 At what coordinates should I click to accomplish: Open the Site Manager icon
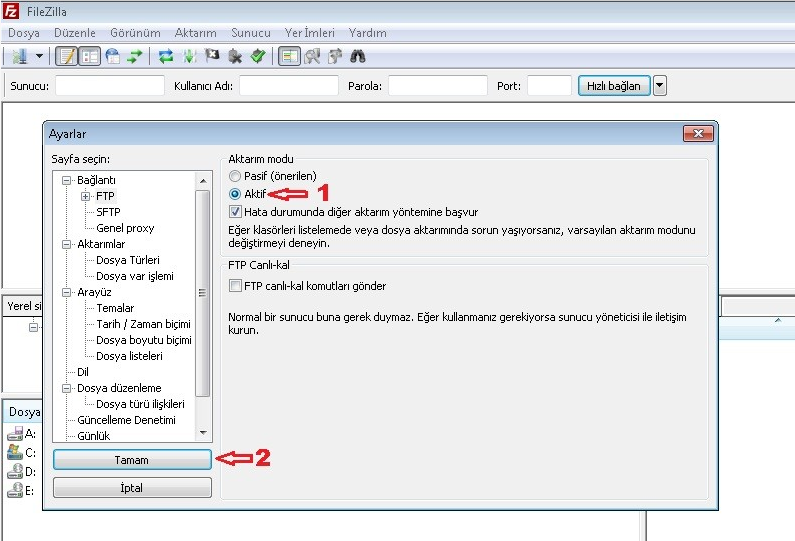(x=19, y=57)
